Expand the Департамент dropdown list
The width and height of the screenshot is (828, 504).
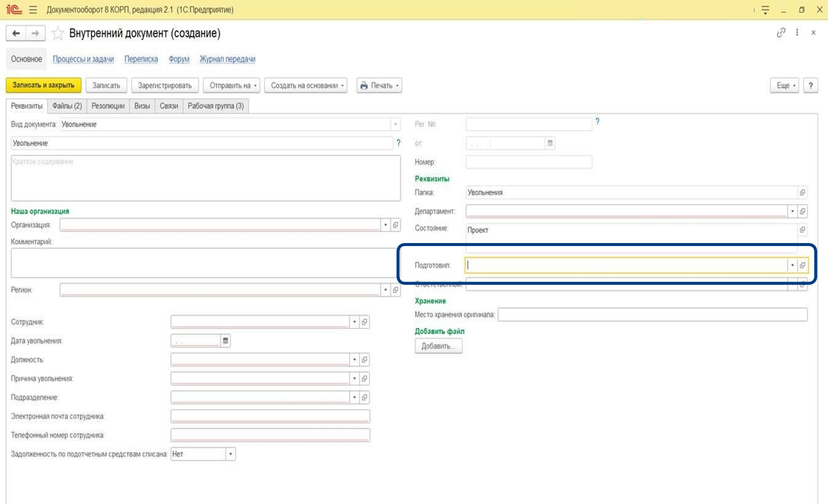[x=792, y=211]
